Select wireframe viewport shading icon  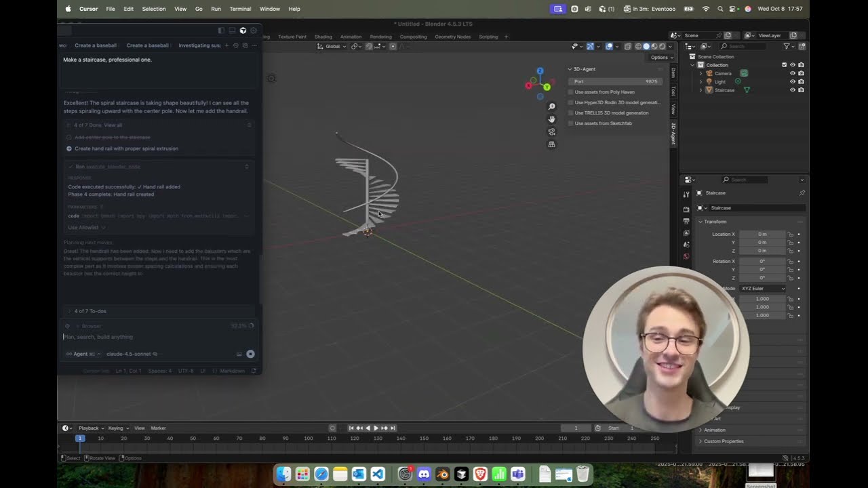[637, 46]
